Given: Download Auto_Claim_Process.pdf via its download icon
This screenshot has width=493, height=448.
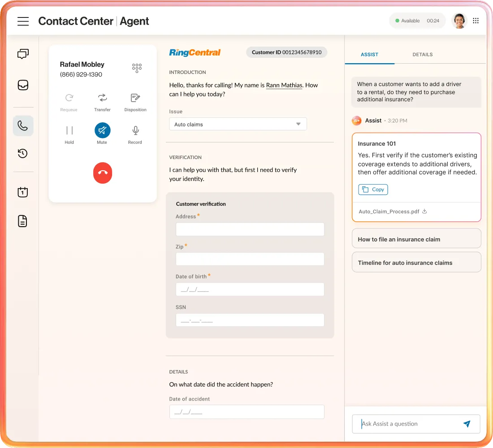Looking at the screenshot, I should pyautogui.click(x=424, y=211).
